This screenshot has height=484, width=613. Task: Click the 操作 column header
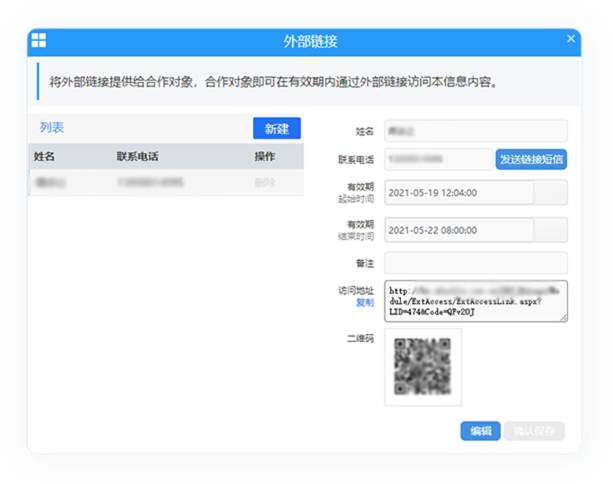coord(265,156)
